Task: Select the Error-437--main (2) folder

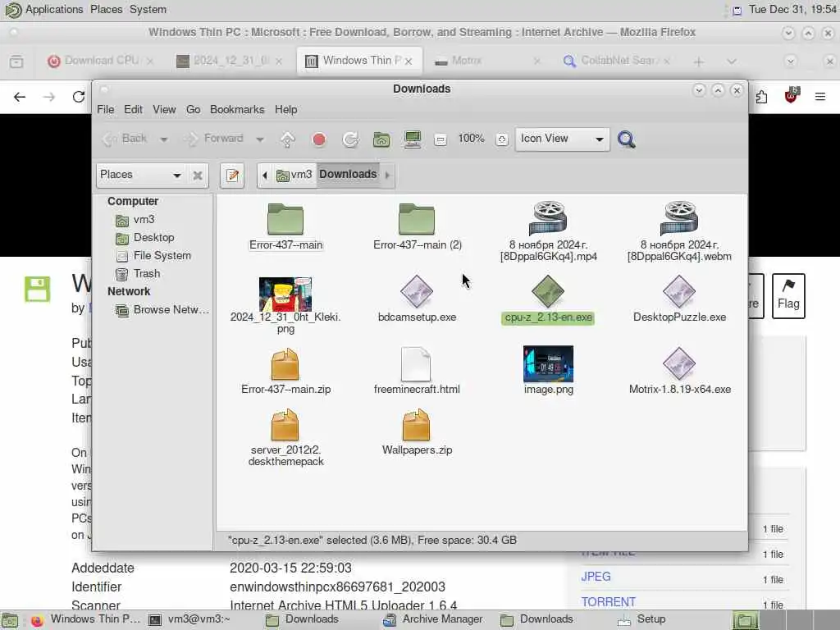Action: [418, 226]
